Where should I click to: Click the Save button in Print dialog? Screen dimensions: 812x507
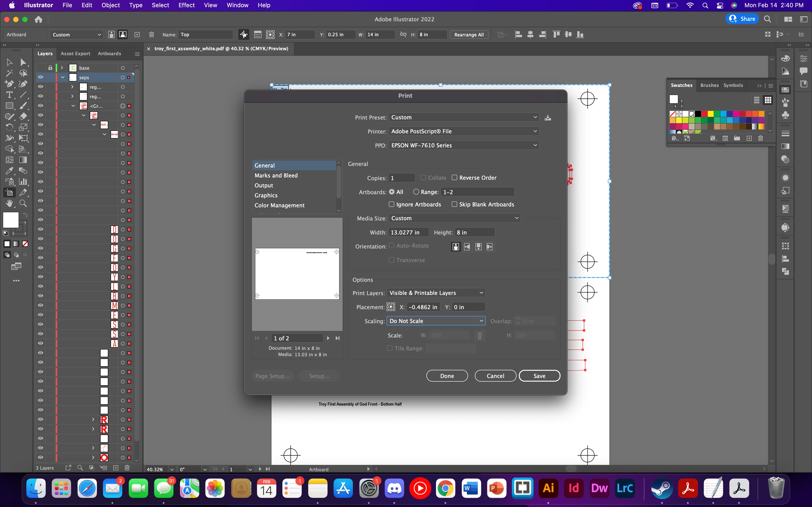[539, 376]
